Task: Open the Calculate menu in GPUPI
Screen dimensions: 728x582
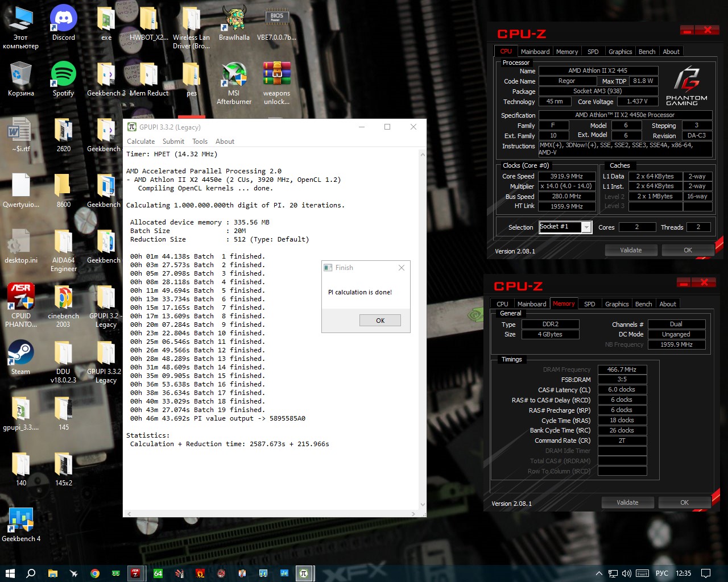Action: (140, 142)
